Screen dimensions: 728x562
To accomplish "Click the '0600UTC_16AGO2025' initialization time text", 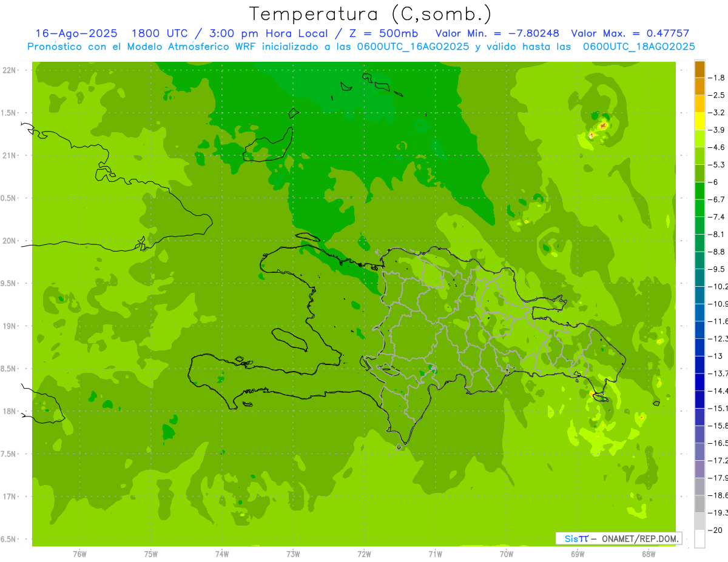I will click(x=412, y=47).
